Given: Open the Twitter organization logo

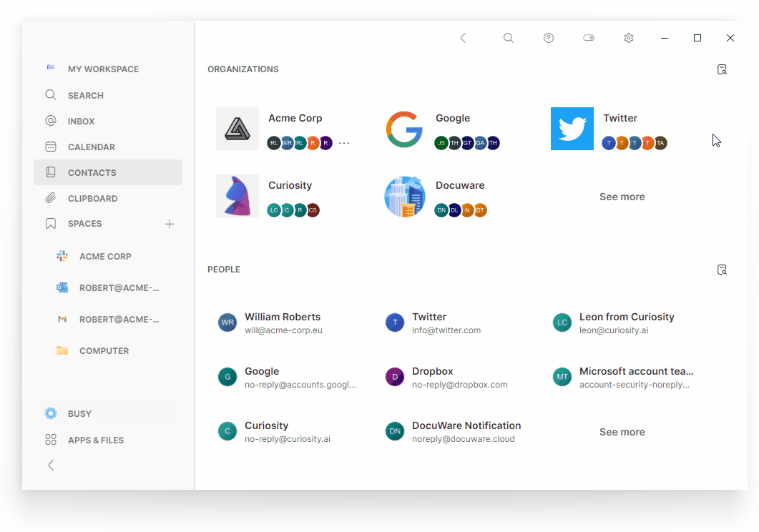Looking at the screenshot, I should tap(572, 129).
